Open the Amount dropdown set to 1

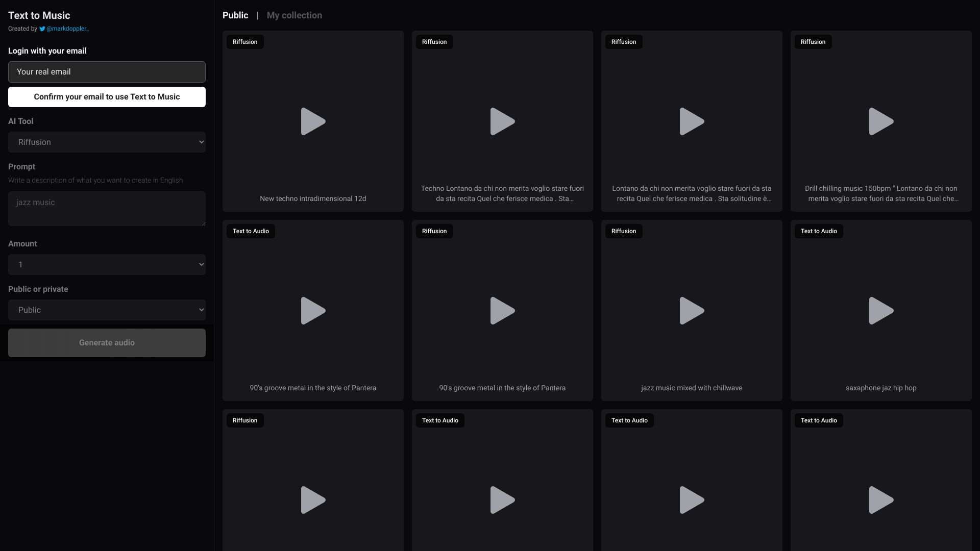pos(107,264)
